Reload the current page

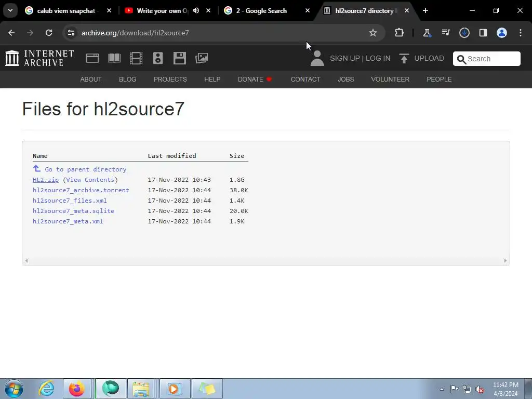[49, 33]
